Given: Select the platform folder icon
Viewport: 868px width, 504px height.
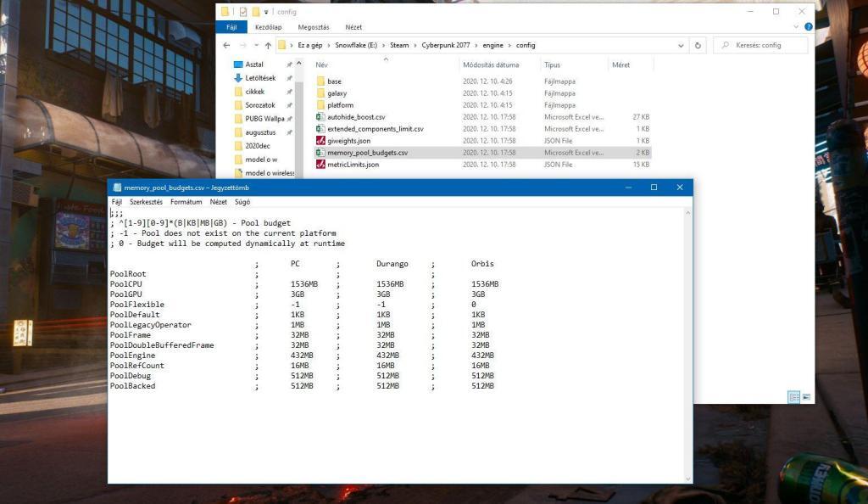Looking at the screenshot, I should coord(320,105).
